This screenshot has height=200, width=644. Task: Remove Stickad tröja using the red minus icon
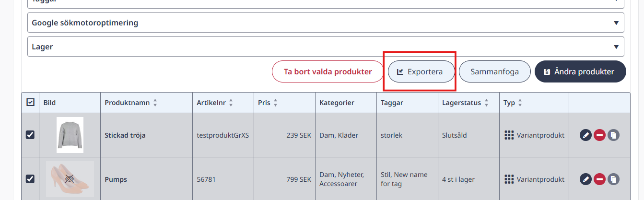click(599, 135)
